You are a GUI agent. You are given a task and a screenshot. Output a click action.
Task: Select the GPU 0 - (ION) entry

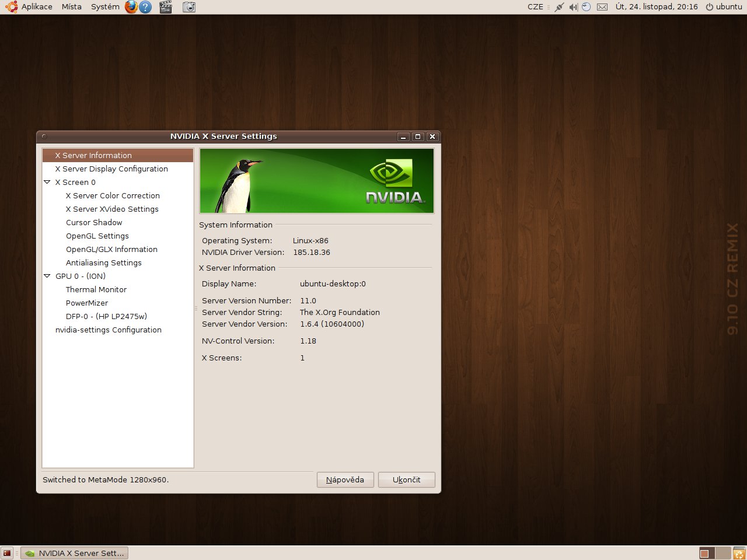pos(81,276)
